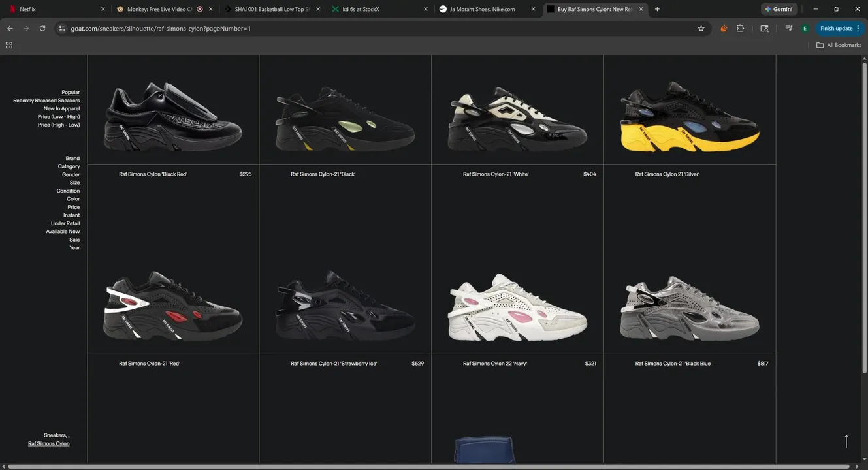Open the green E profile avatar

[805, 29]
